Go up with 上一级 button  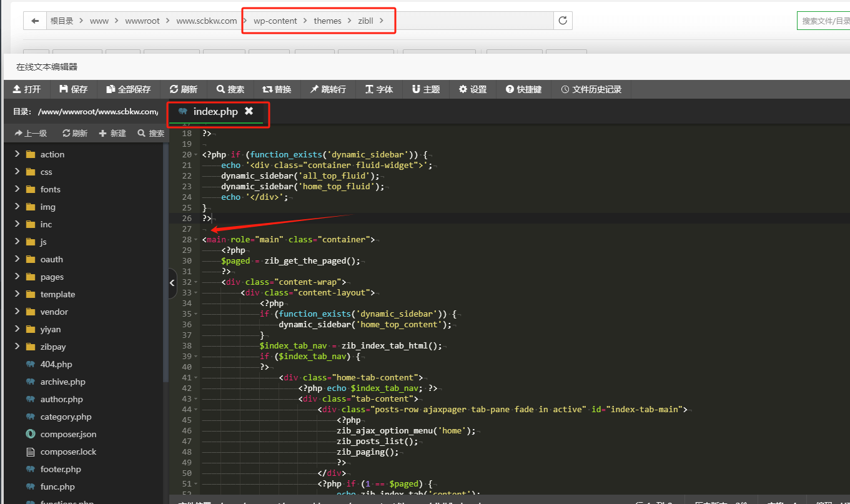pyautogui.click(x=31, y=133)
